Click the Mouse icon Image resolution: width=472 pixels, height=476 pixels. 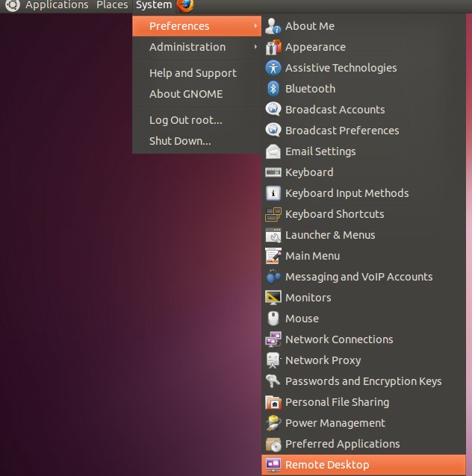tap(273, 319)
